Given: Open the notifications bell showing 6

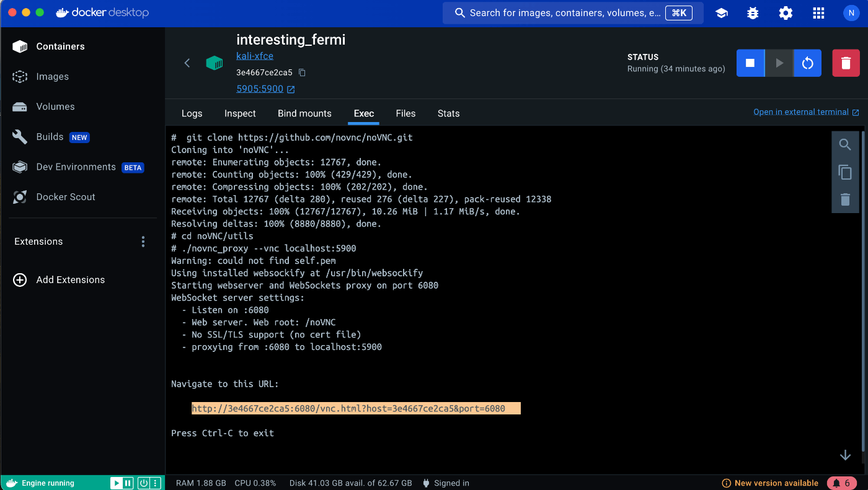Looking at the screenshot, I should [842, 483].
